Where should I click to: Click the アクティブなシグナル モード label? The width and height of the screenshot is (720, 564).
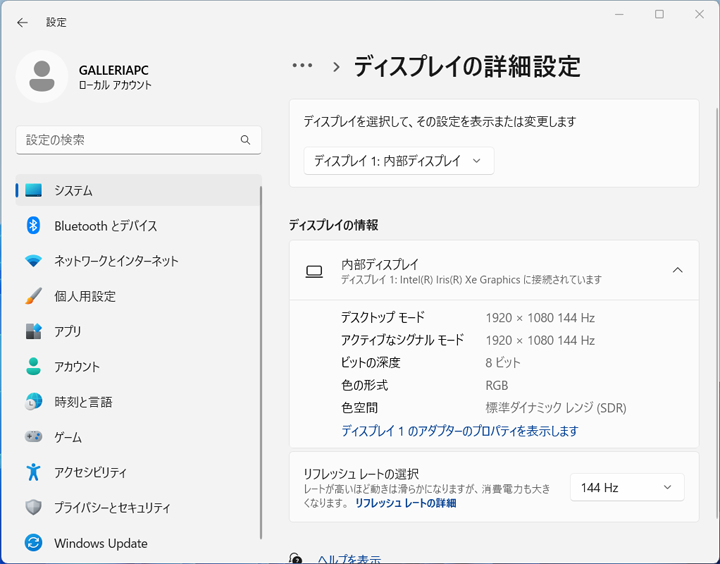point(402,340)
